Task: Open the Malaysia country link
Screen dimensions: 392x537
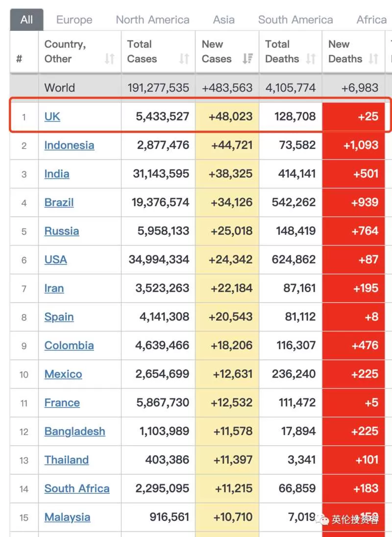Action: pyautogui.click(x=68, y=517)
